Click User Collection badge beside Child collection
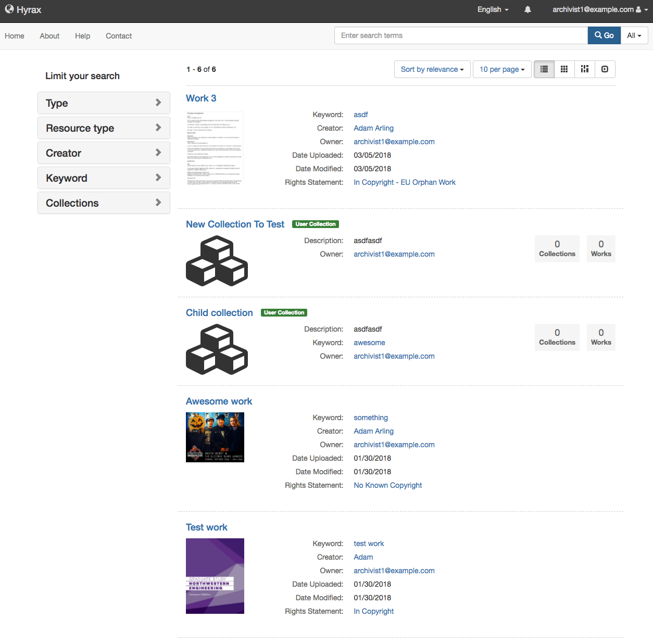 [284, 313]
